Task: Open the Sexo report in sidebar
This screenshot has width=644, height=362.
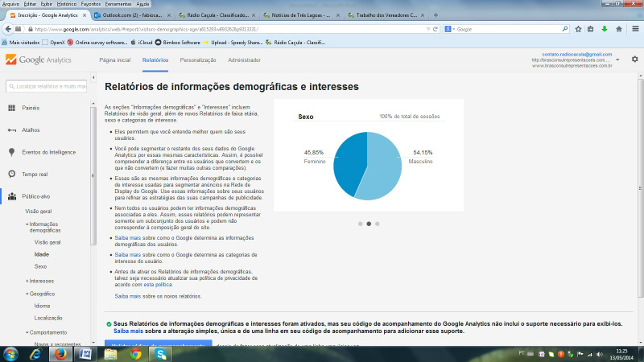Action: 40,265
